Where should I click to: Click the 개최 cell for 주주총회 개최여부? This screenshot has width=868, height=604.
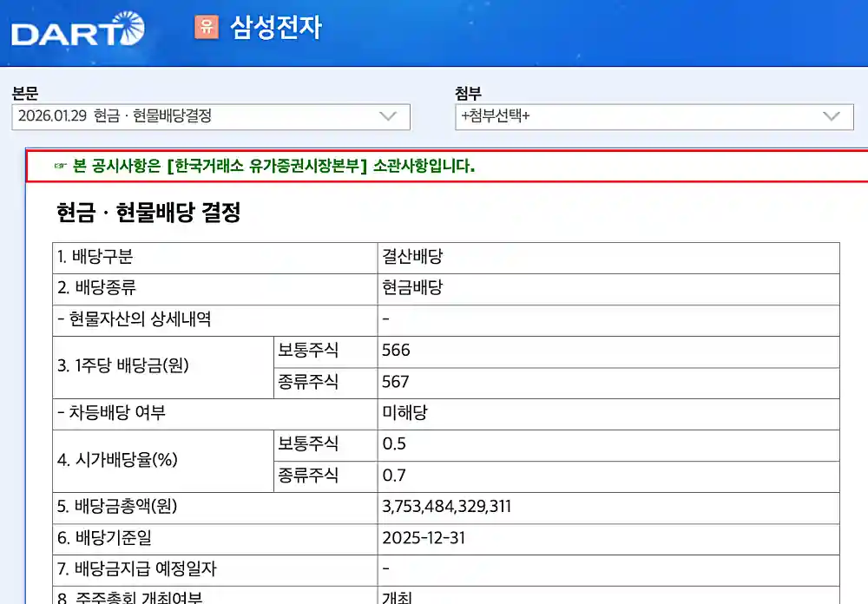pos(394,598)
